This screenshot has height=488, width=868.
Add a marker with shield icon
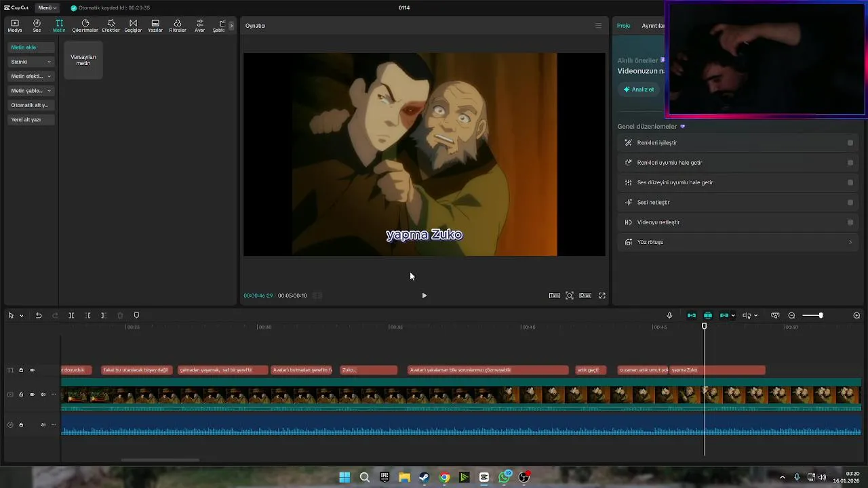click(x=136, y=315)
